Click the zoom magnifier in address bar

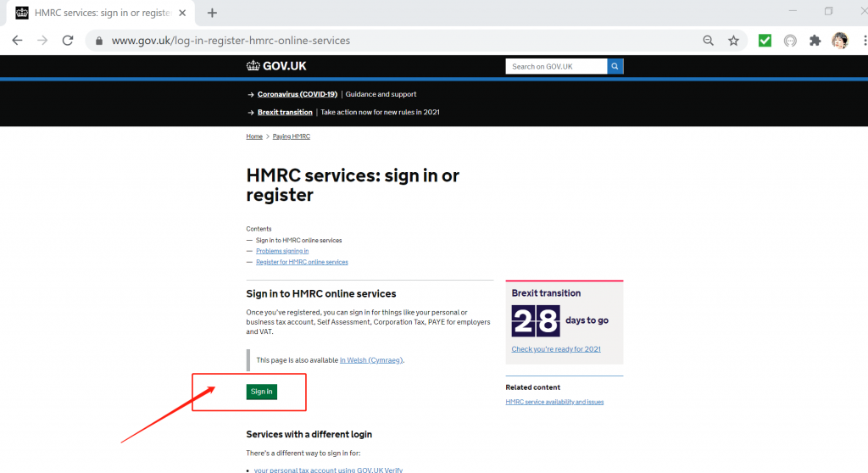pyautogui.click(x=709, y=41)
